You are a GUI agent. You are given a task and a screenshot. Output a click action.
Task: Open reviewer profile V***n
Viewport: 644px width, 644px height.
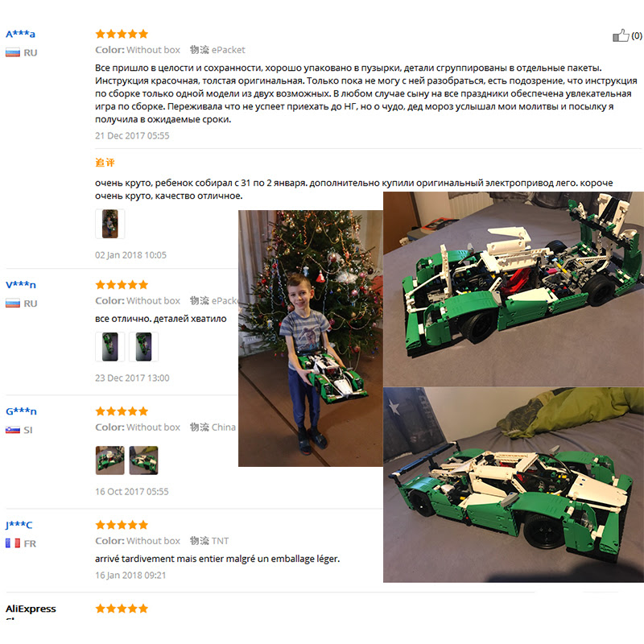point(21,285)
